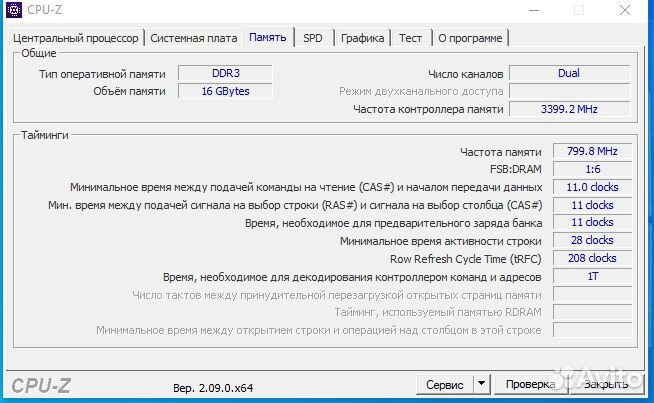Image resolution: width=654 pixels, height=403 pixels.
Task: Switch to the Системная плата tab
Action: [x=194, y=38]
